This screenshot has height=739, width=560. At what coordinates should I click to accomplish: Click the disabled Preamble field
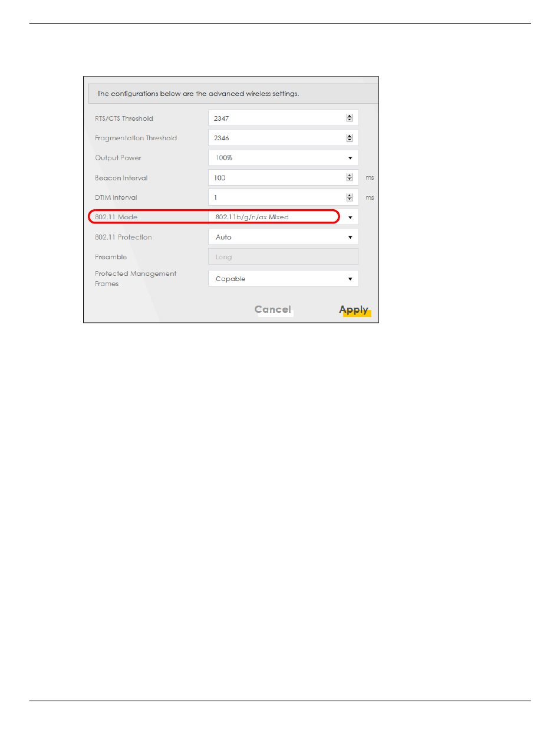pos(283,257)
